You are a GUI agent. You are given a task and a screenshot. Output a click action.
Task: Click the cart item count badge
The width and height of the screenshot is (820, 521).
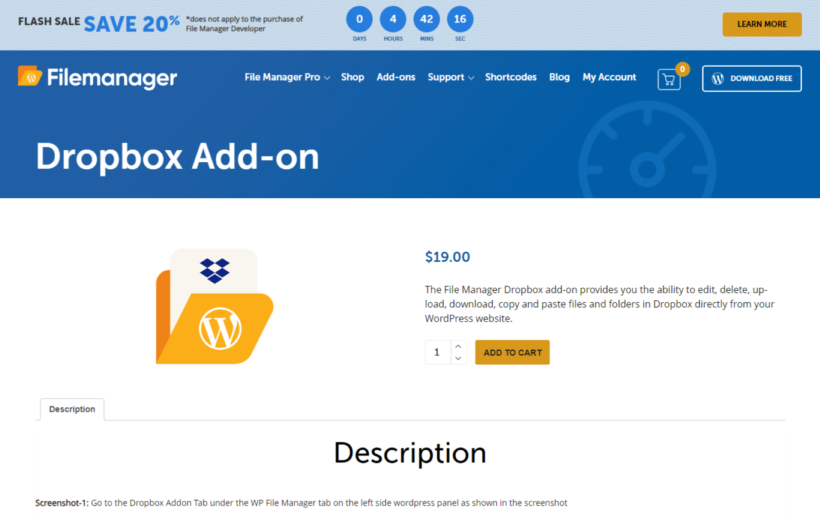tap(682, 69)
